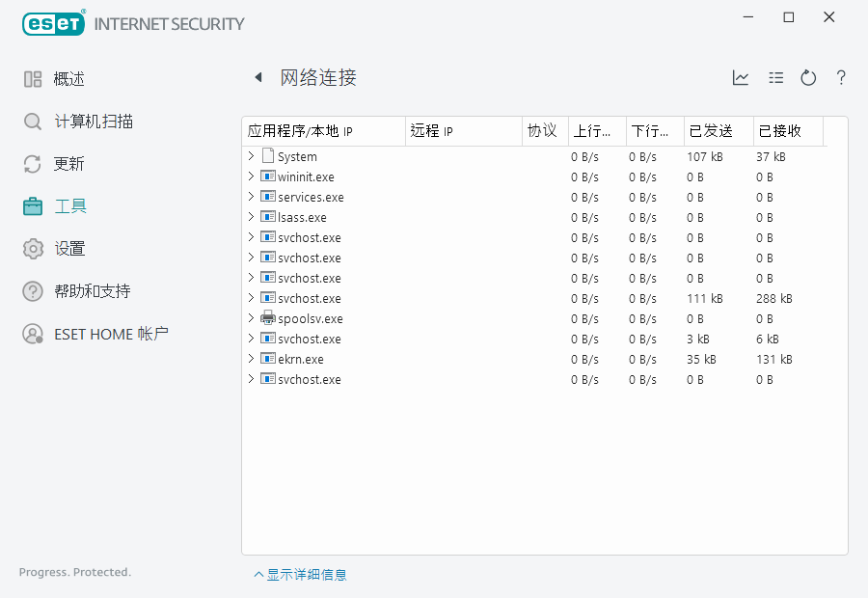Close the ESET window

[828, 17]
